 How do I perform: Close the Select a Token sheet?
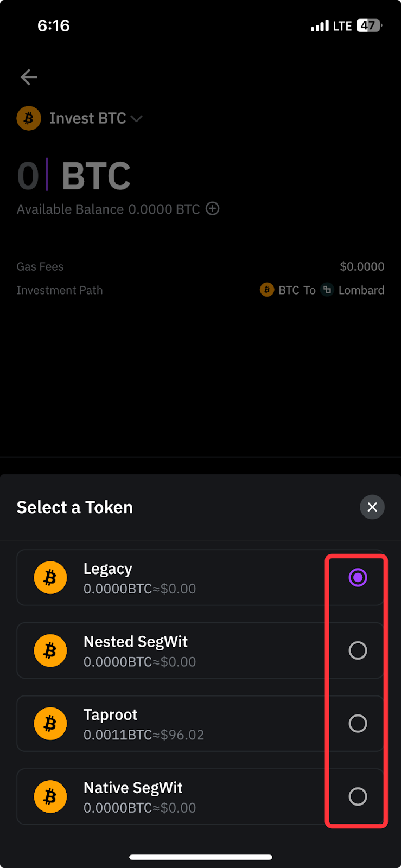pyautogui.click(x=372, y=507)
